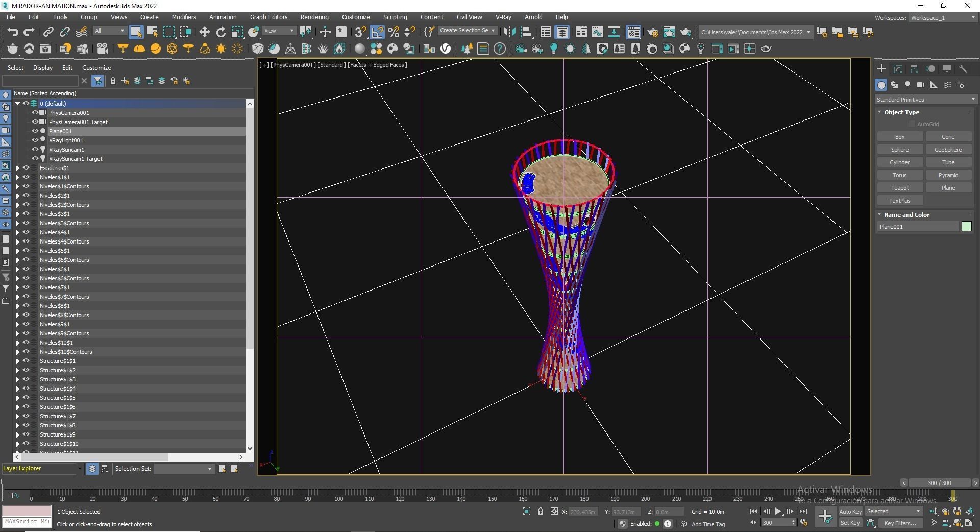This screenshot has width=980, height=532.
Task: Open the Key Filters dialog
Action: [900, 523]
